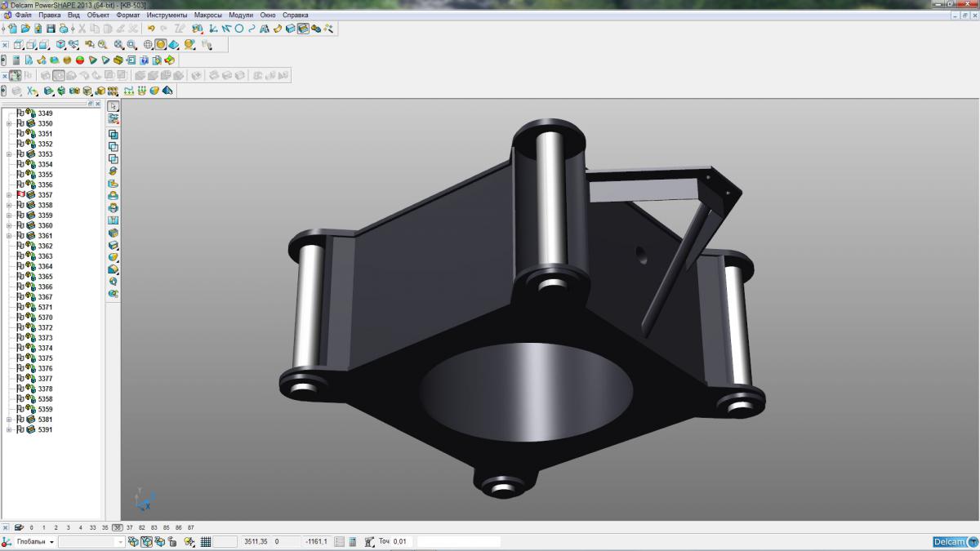Select tree item 3356
The height and width of the screenshot is (551, 980).
tap(45, 184)
